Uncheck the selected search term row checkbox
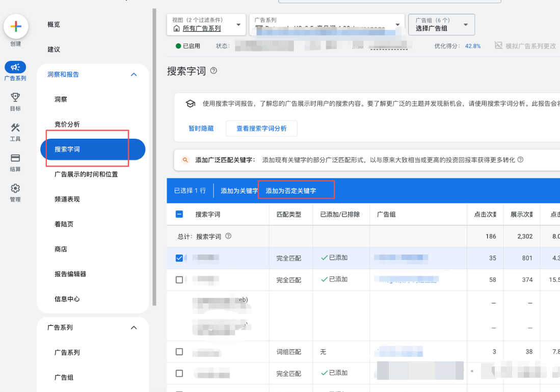The width and height of the screenshot is (560, 392). point(179,257)
